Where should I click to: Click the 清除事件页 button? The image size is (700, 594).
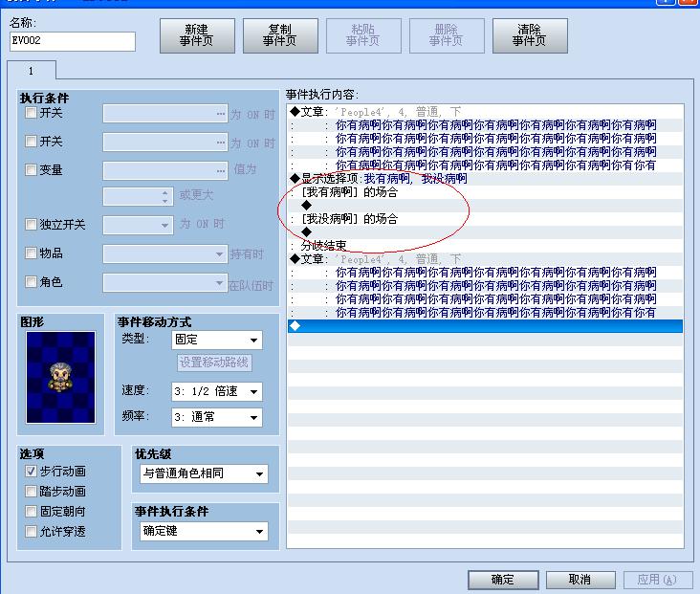530,35
